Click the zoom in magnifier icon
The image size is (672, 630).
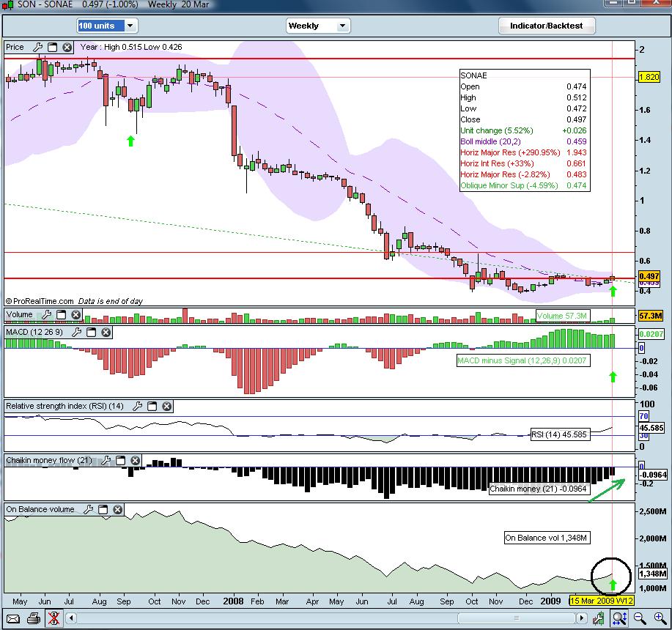[x=660, y=618]
